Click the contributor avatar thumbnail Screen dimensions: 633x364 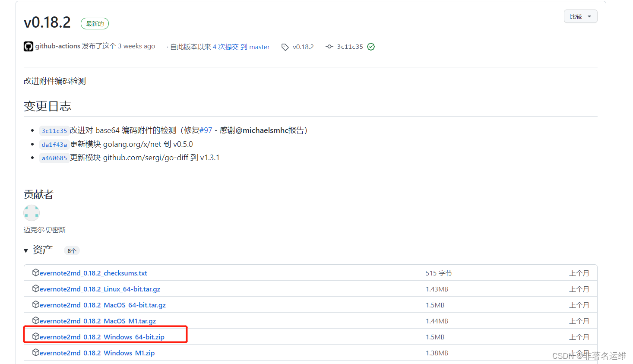click(x=32, y=213)
